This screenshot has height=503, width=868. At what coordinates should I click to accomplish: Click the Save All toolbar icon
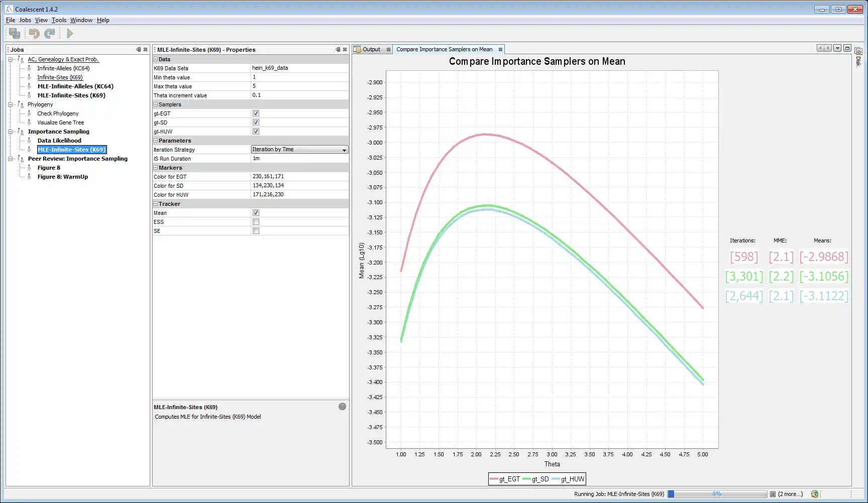(x=15, y=34)
